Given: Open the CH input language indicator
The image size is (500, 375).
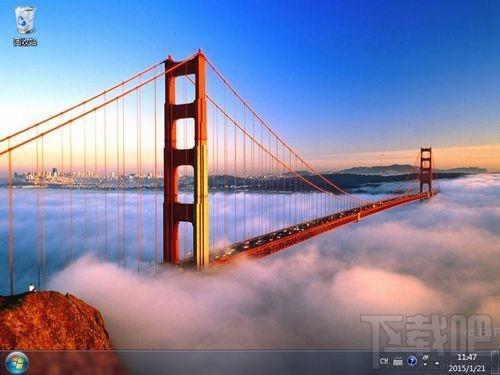Looking at the screenshot, I should (384, 361).
